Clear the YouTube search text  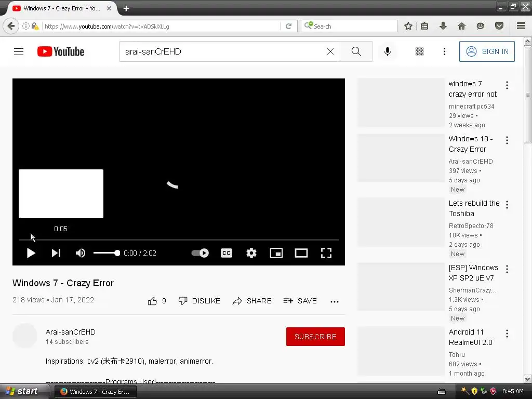point(330,51)
